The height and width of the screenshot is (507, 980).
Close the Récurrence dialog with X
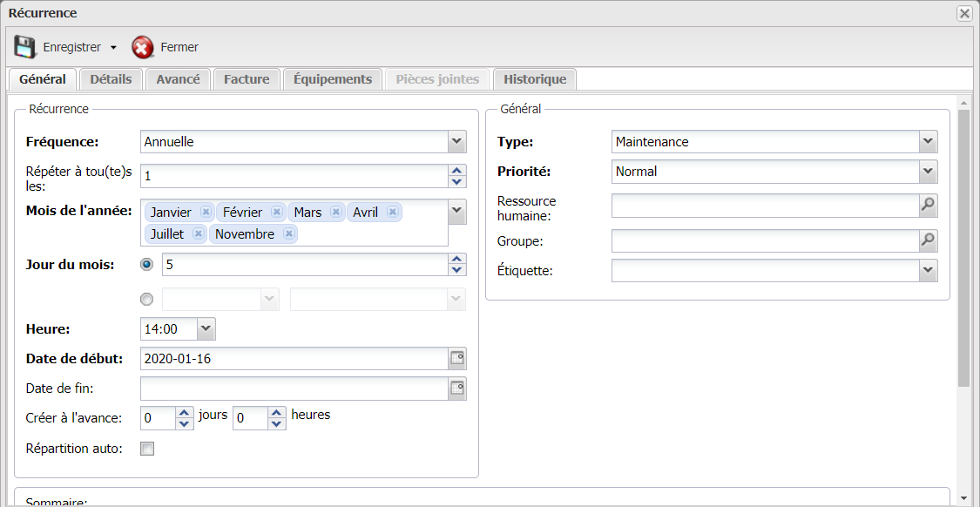(964, 14)
